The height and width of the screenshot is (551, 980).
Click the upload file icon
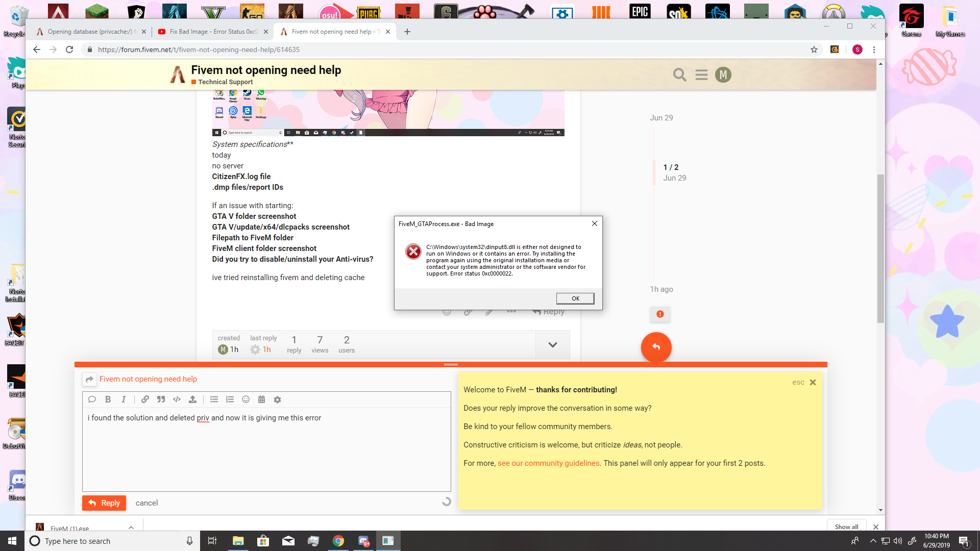pyautogui.click(x=192, y=399)
